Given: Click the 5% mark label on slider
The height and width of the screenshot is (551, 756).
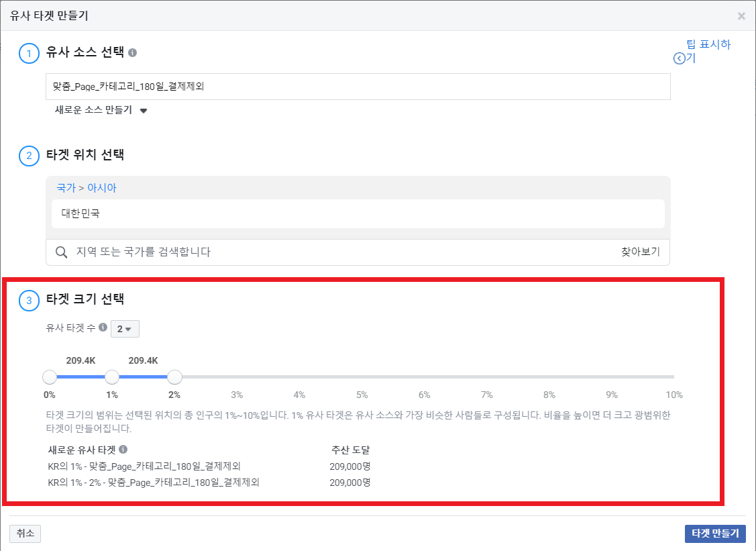Looking at the screenshot, I should (x=362, y=395).
